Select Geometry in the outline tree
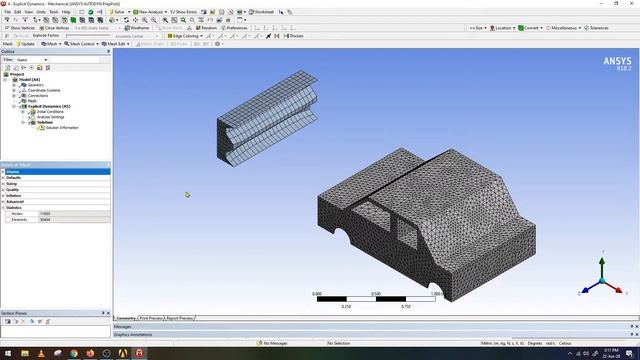640x360 pixels. pos(36,85)
